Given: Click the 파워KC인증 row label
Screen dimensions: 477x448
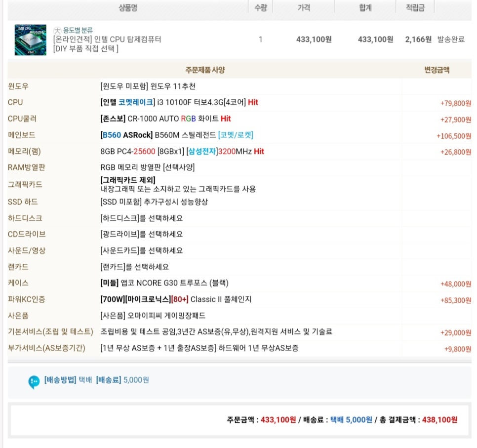Looking at the screenshot, I should tap(27, 299).
